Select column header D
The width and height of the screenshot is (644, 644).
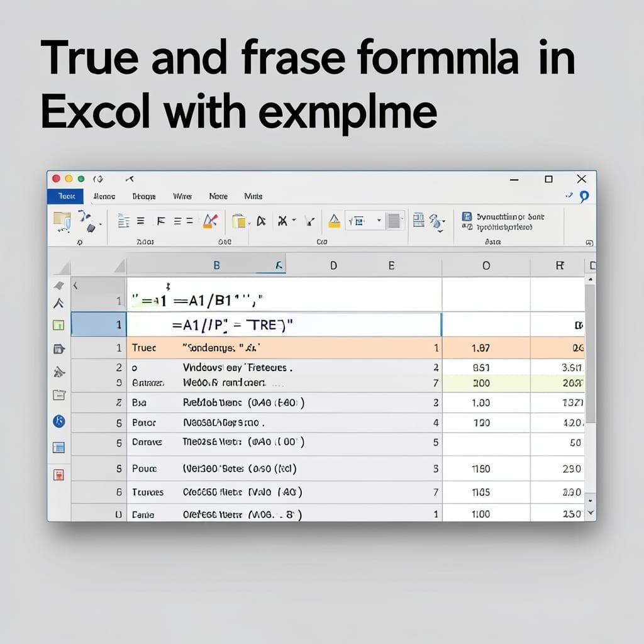tap(333, 265)
